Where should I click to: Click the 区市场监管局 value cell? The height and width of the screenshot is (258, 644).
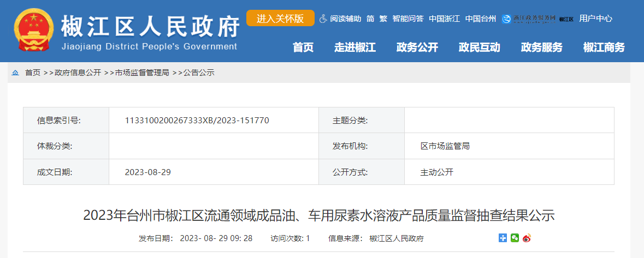pyautogui.click(x=509, y=146)
